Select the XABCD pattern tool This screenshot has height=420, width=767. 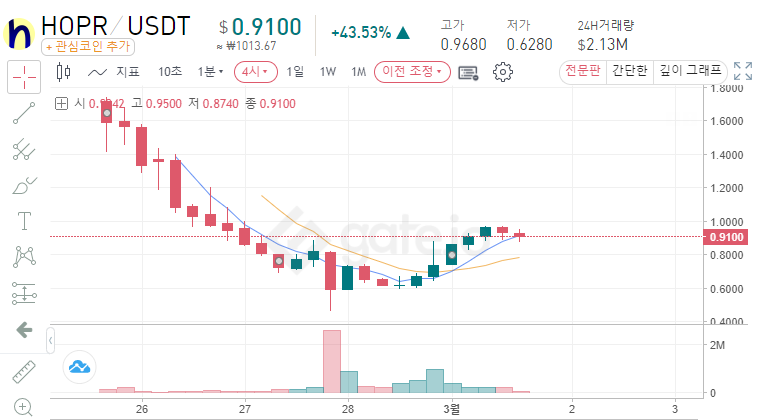tap(24, 257)
